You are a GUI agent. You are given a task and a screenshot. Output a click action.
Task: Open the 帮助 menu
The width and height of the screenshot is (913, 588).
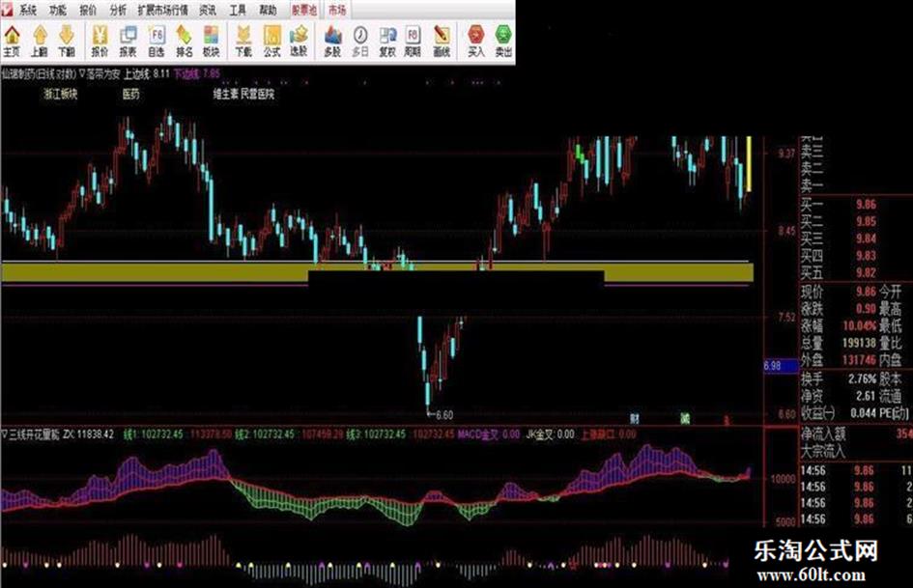tap(268, 10)
